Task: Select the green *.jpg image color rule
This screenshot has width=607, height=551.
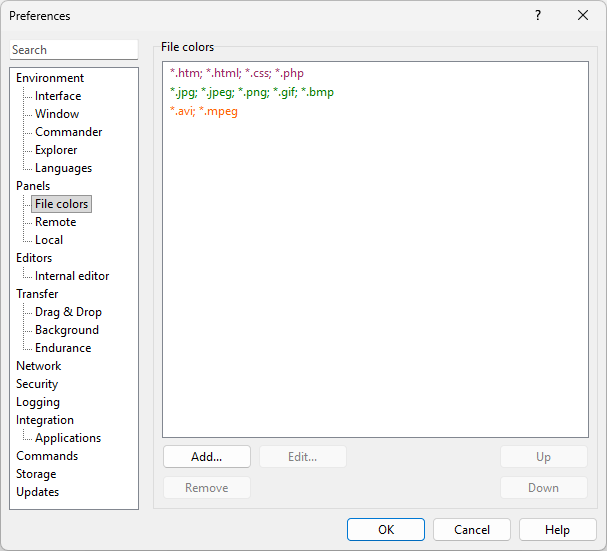Action: [252, 92]
